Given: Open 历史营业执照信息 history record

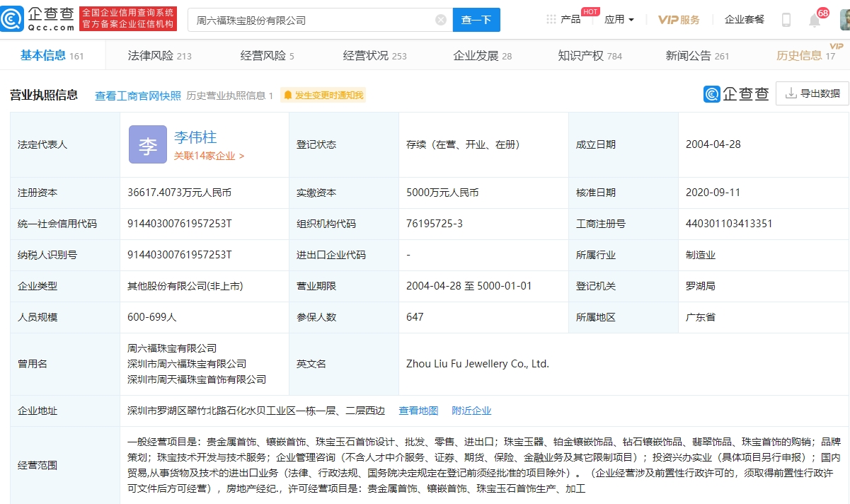Looking at the screenshot, I should point(229,96).
